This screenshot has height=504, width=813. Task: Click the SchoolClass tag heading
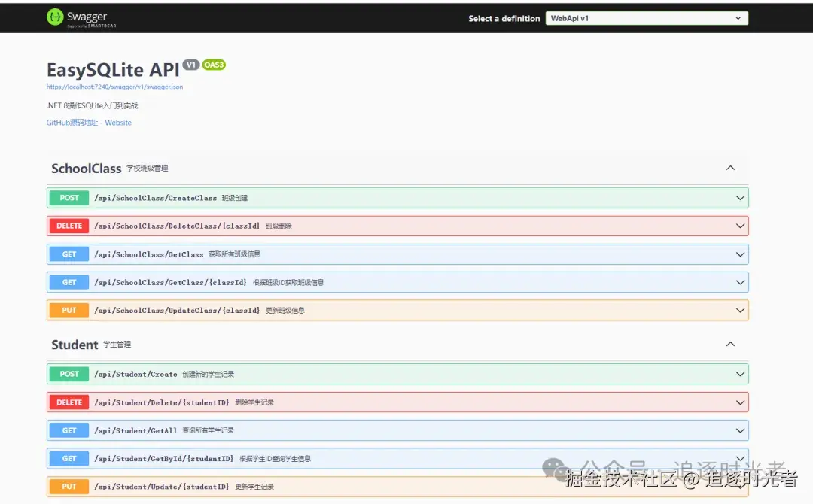tap(86, 169)
